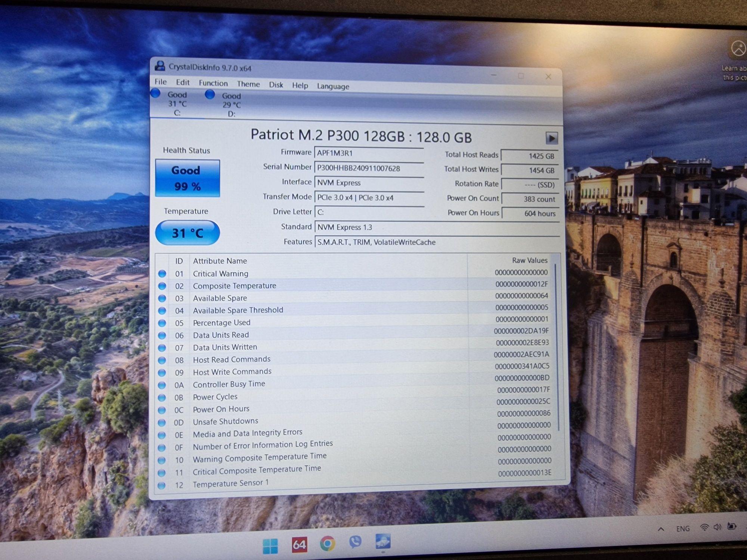Open the Theme menu
This screenshot has width=747, height=560.
(248, 84)
